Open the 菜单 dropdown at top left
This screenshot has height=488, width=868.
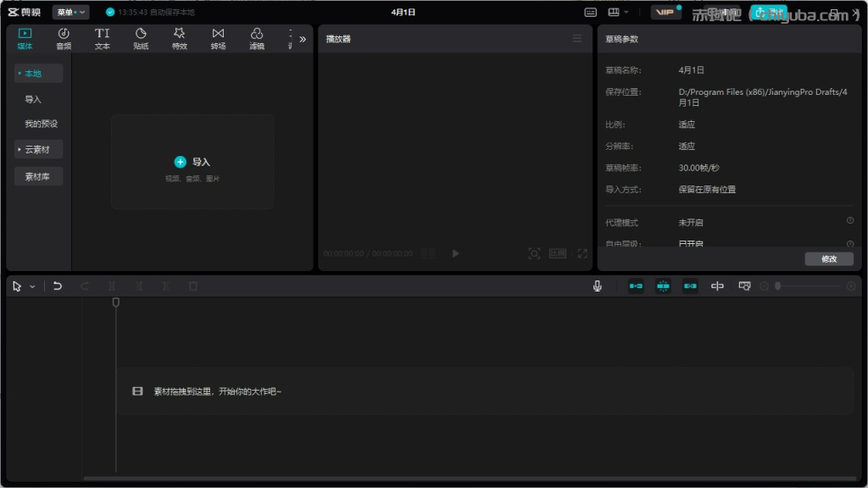coord(69,12)
